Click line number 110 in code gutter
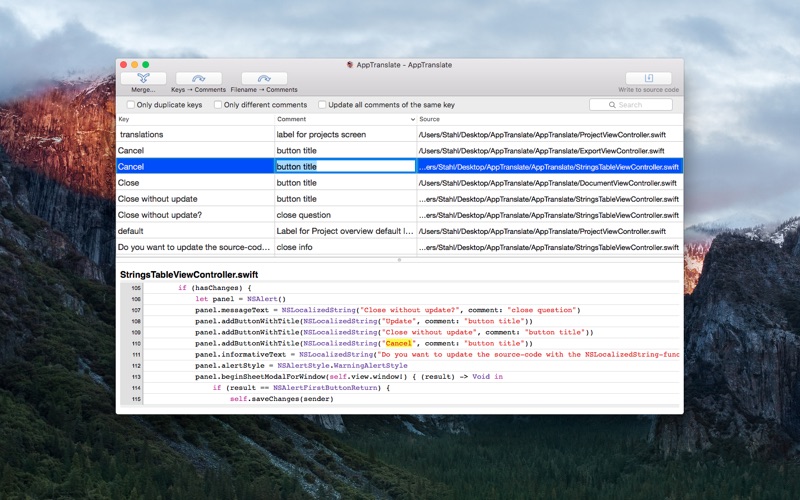Screen dimensions: 800x500 click(x=136, y=344)
